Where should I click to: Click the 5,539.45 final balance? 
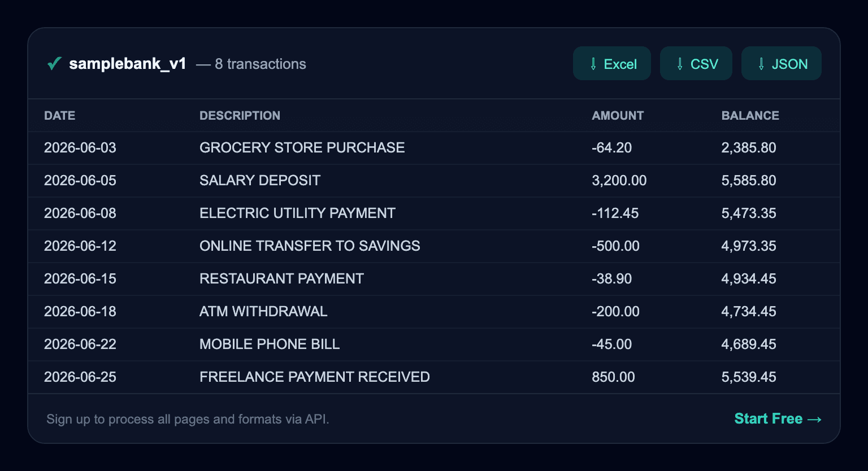749,377
